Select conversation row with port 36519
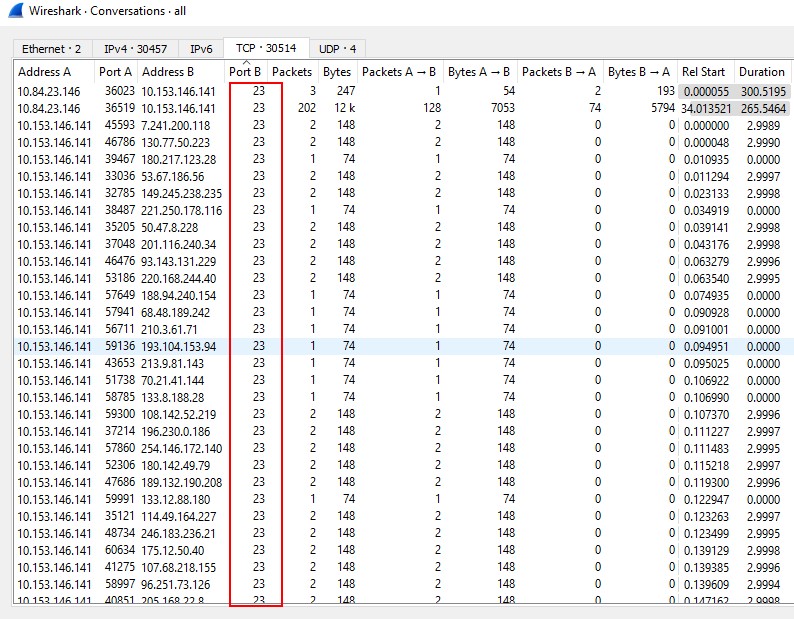This screenshot has width=794, height=619. [117, 108]
